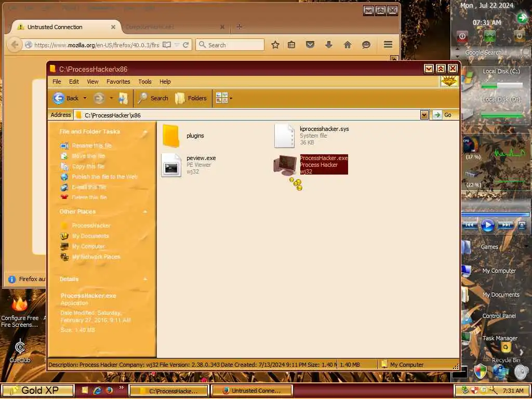Image resolution: width=532 pixels, height=399 pixels.
Task: Click the Gold XP start button
Action: click(37, 391)
